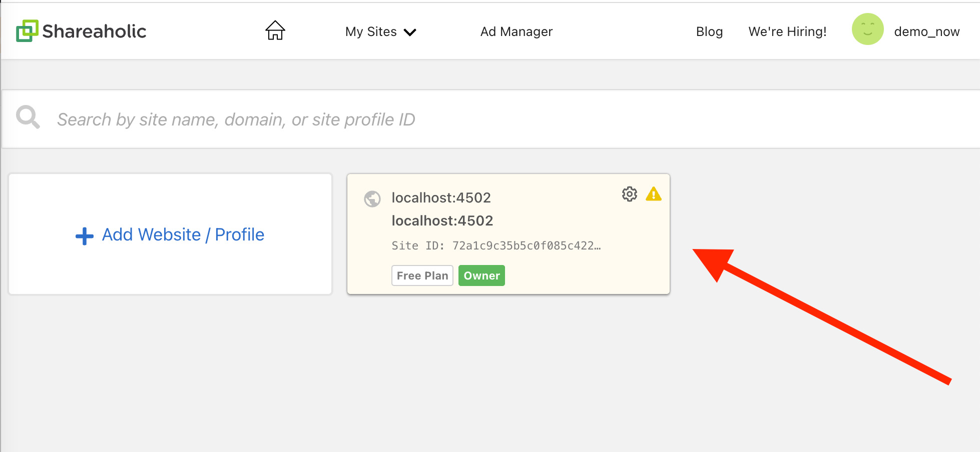Viewport: 980px width, 452px height.
Task: Open the demo_now account menu
Action: pyautogui.click(x=926, y=31)
